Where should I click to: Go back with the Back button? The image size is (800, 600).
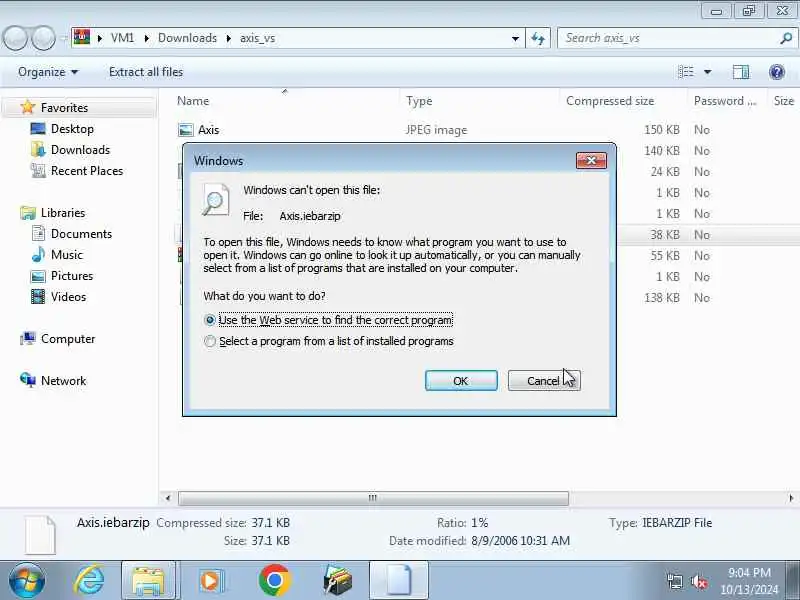[15, 38]
